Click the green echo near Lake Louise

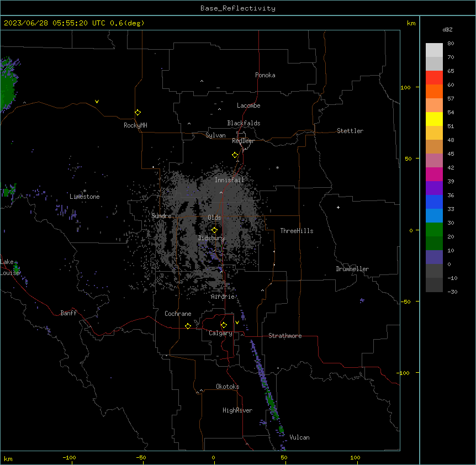[x=16, y=268]
